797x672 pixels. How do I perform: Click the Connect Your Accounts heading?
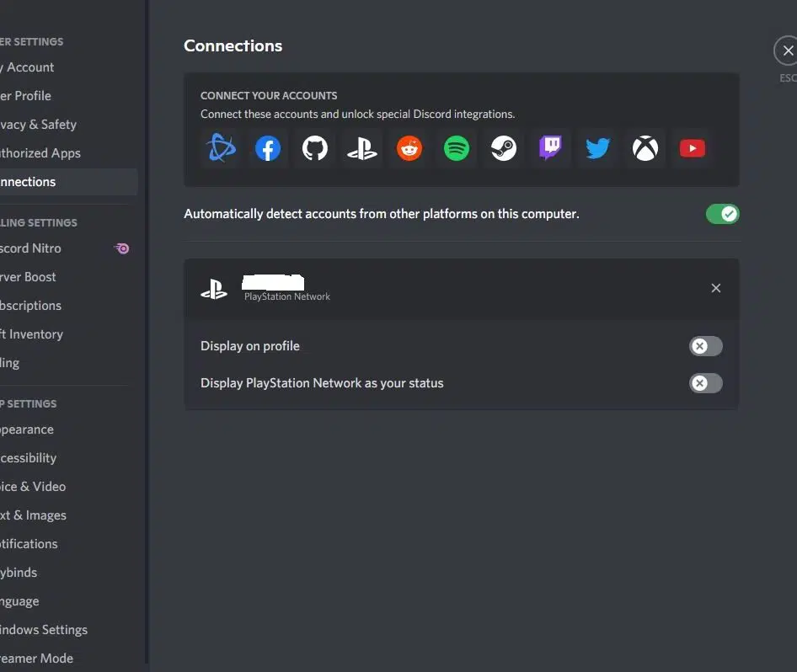point(269,95)
